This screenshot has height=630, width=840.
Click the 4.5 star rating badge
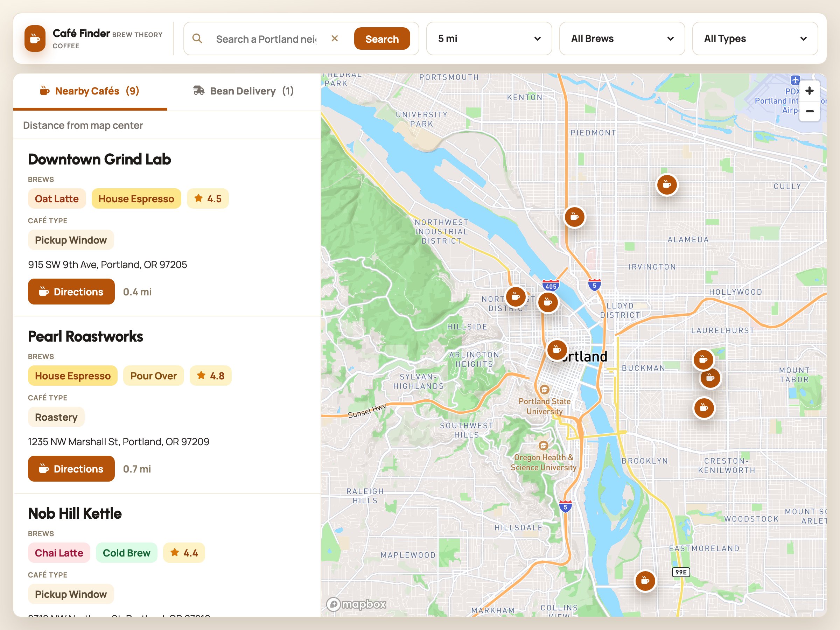coord(208,198)
